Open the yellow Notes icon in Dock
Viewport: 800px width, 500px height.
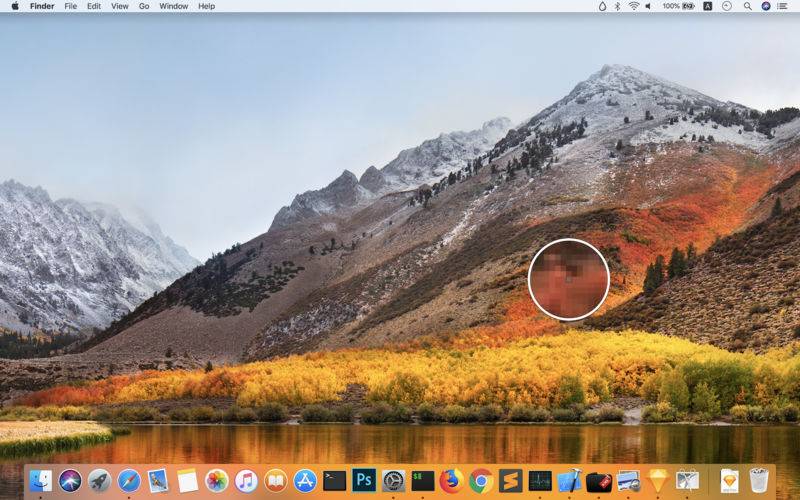click(x=188, y=481)
